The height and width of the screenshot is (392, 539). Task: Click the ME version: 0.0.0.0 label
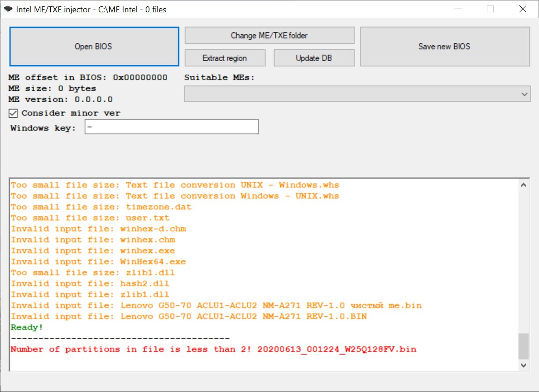point(60,99)
